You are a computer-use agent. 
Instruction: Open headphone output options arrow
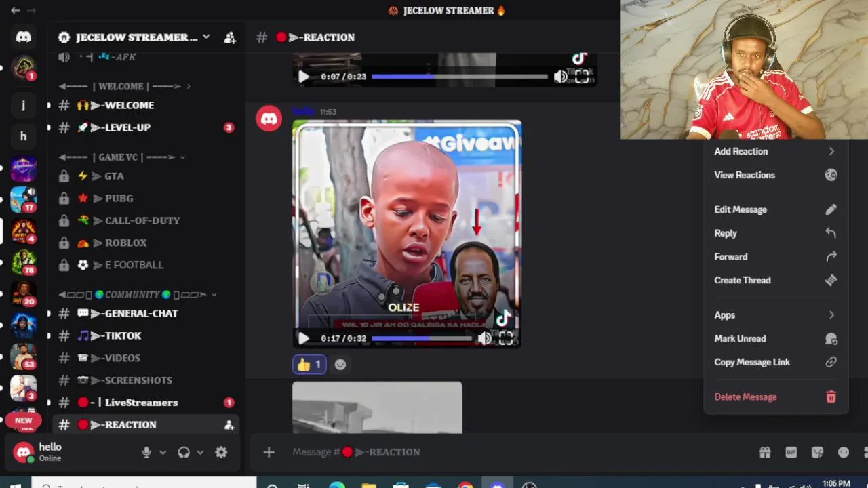coord(200,452)
